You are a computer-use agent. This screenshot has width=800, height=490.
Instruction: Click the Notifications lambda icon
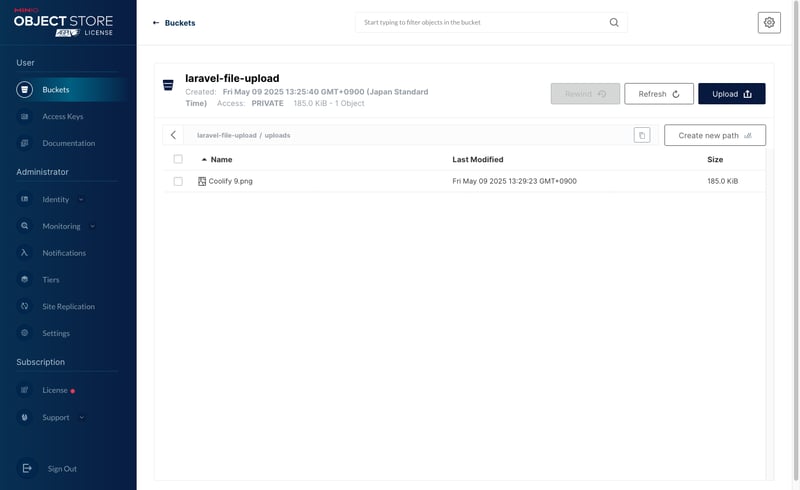click(x=25, y=253)
